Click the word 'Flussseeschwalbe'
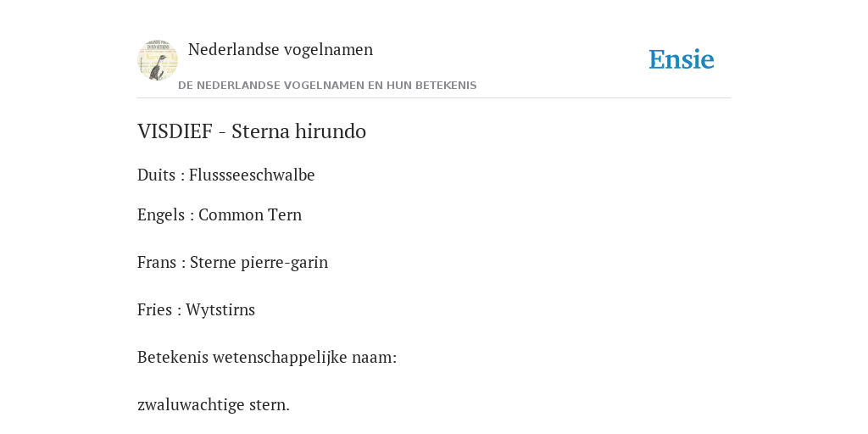This screenshot has height=434, width=868. 252,175
